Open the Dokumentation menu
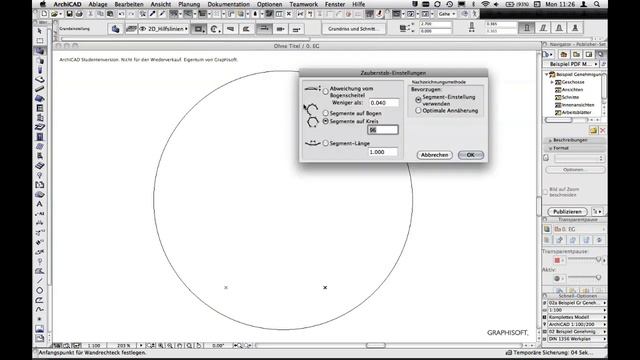Screen dimensions: 640x360 (229, 4)
